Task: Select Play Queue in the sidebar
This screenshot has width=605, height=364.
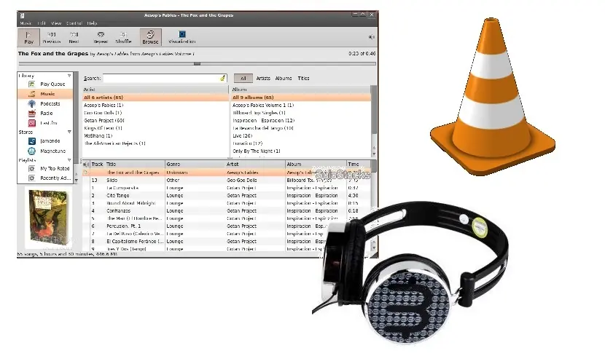Action: [45, 84]
